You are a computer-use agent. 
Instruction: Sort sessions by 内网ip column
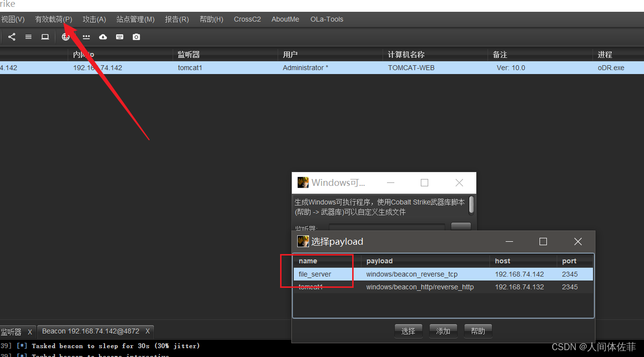[x=120, y=54]
